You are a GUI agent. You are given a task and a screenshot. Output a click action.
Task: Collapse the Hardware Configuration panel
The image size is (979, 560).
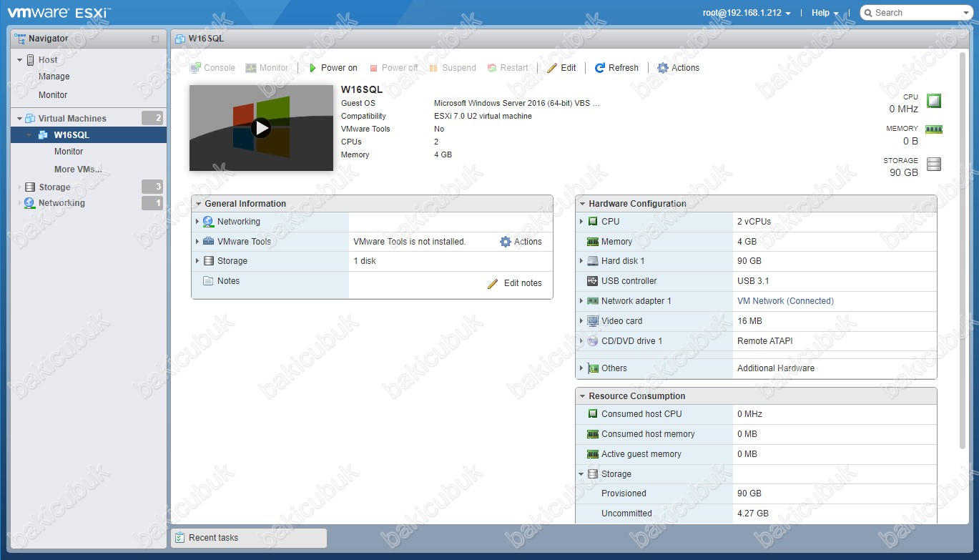pyautogui.click(x=582, y=204)
